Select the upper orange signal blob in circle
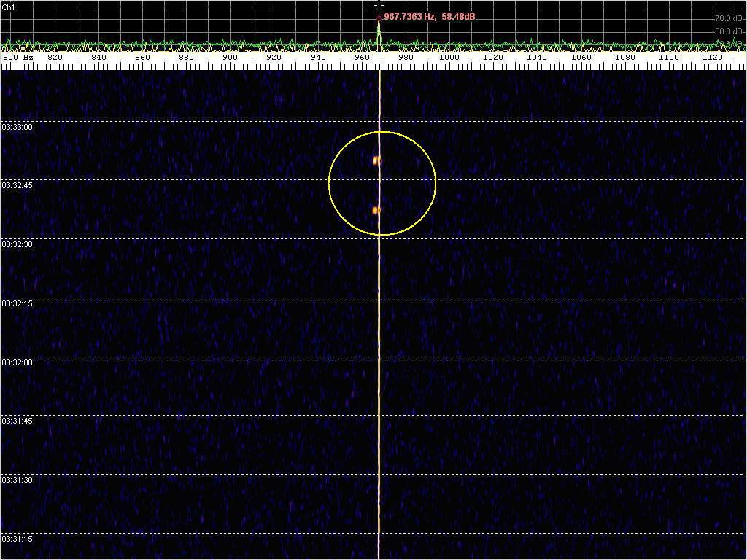 (x=376, y=160)
